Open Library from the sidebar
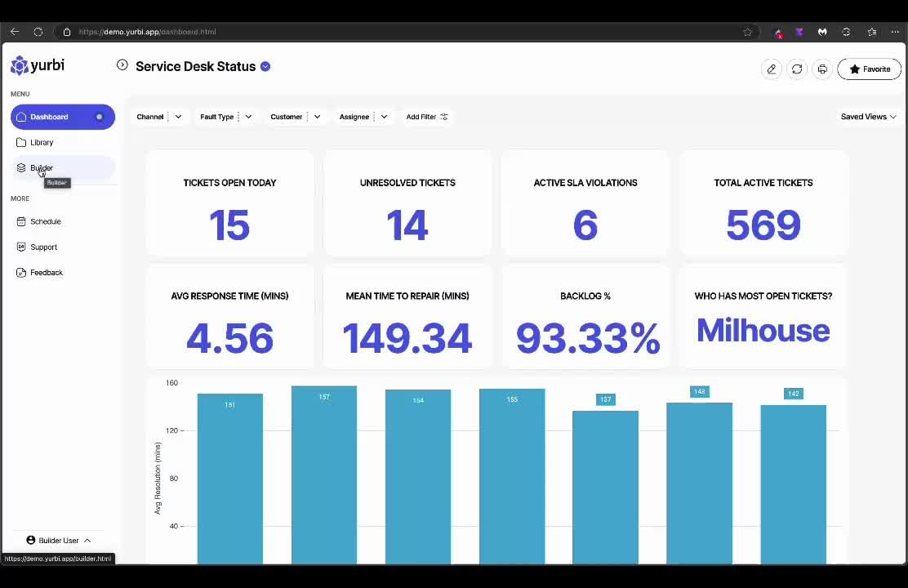The image size is (908, 588). tap(42, 142)
